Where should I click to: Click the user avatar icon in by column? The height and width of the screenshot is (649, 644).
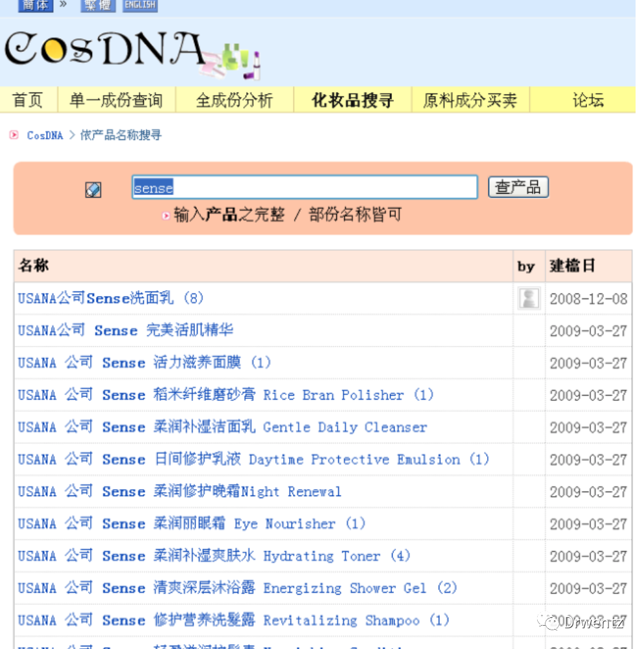click(528, 298)
